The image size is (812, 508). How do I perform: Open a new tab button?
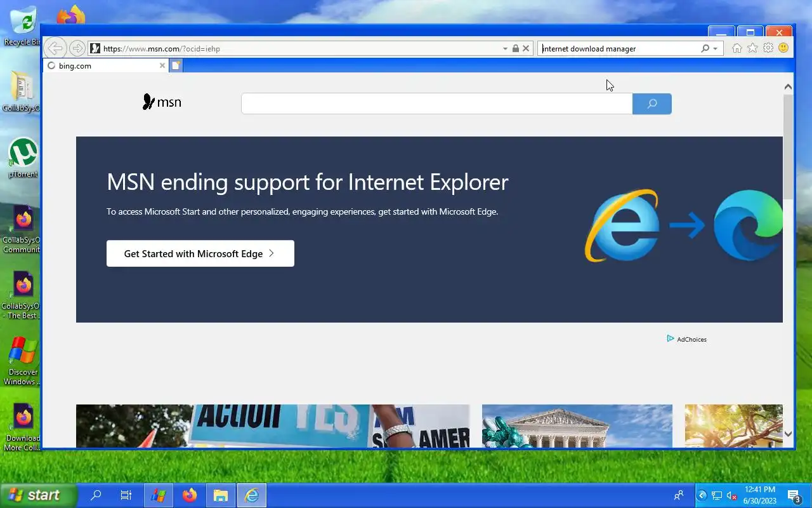point(176,65)
